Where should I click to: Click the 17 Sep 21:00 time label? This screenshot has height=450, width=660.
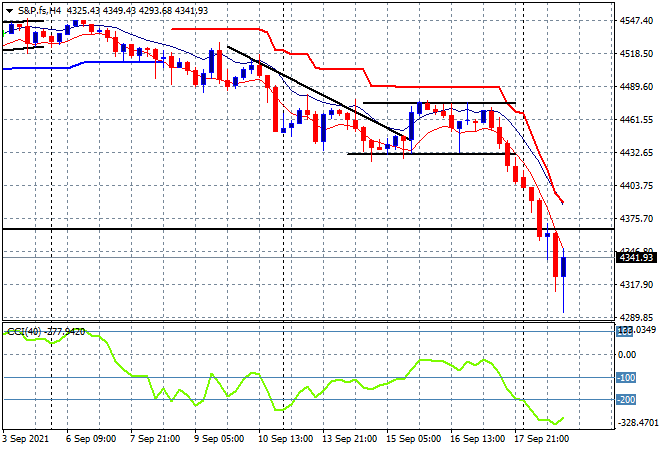(541, 439)
